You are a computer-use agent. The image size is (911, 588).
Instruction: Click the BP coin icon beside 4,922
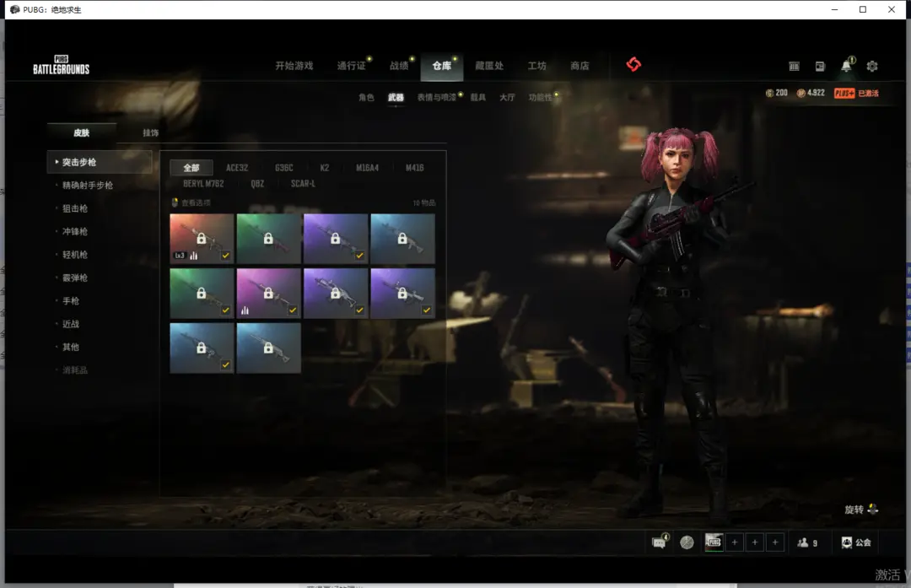tap(800, 93)
